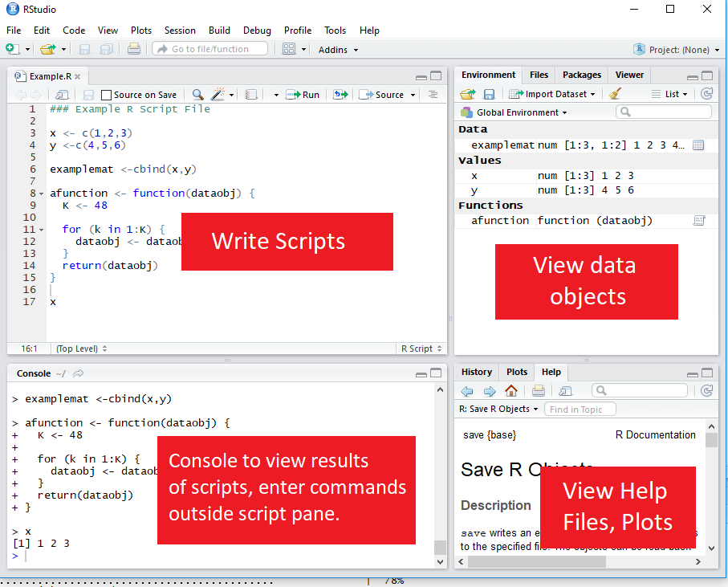Click the Print icon in main toolbar

(134, 49)
